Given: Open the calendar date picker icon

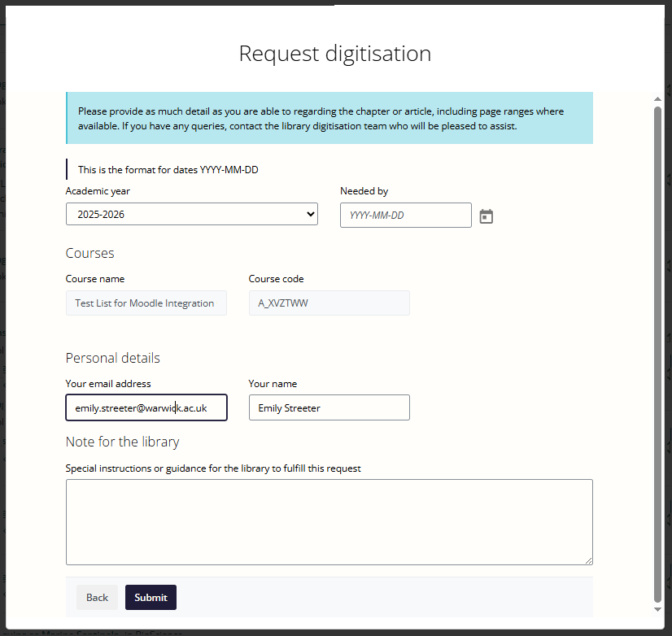Looking at the screenshot, I should [x=486, y=216].
